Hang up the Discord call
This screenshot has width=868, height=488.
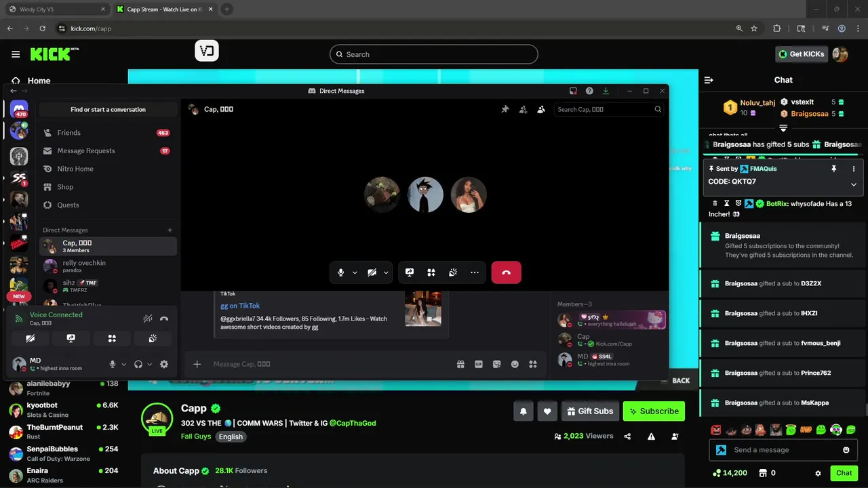click(x=506, y=272)
